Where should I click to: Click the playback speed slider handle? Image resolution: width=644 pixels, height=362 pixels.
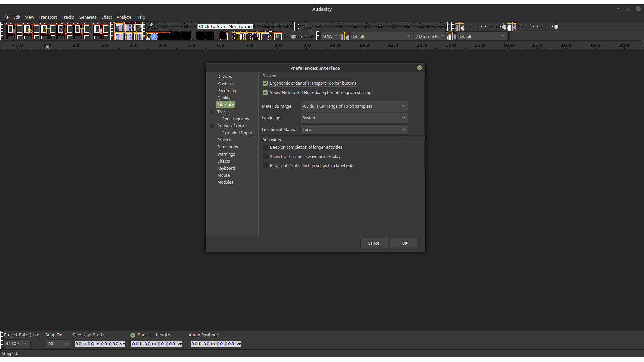tap(293, 37)
